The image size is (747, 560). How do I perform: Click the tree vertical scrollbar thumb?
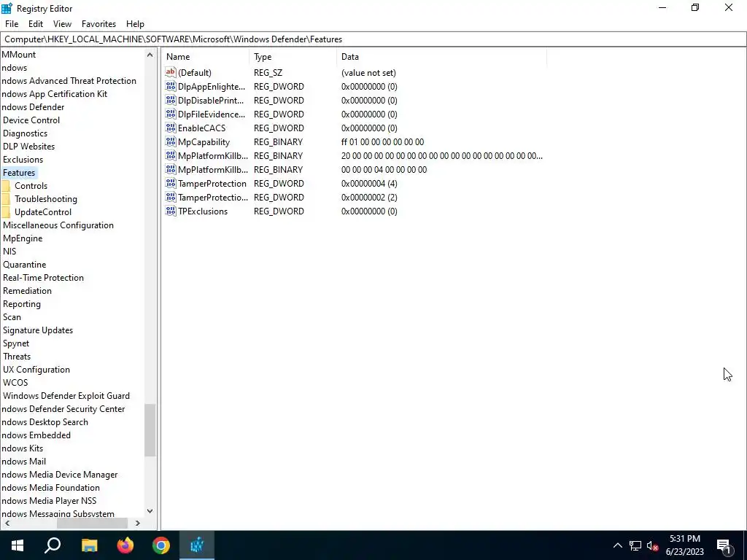point(150,430)
